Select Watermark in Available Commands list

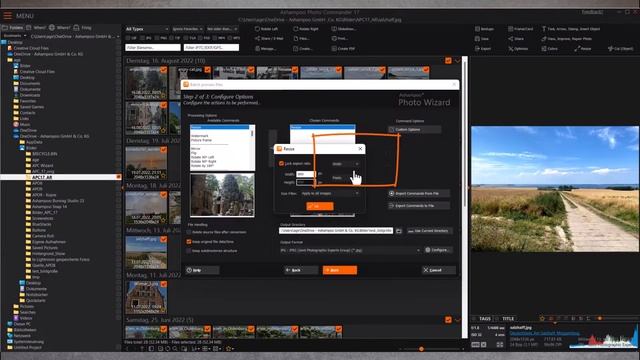[x=200, y=136]
